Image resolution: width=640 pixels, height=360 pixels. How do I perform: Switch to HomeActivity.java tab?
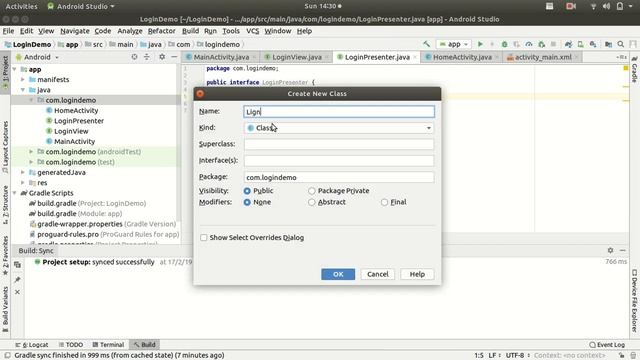(x=462, y=57)
